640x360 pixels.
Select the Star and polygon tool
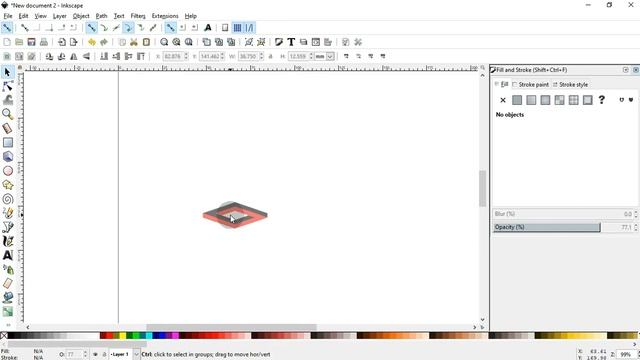click(x=7, y=185)
